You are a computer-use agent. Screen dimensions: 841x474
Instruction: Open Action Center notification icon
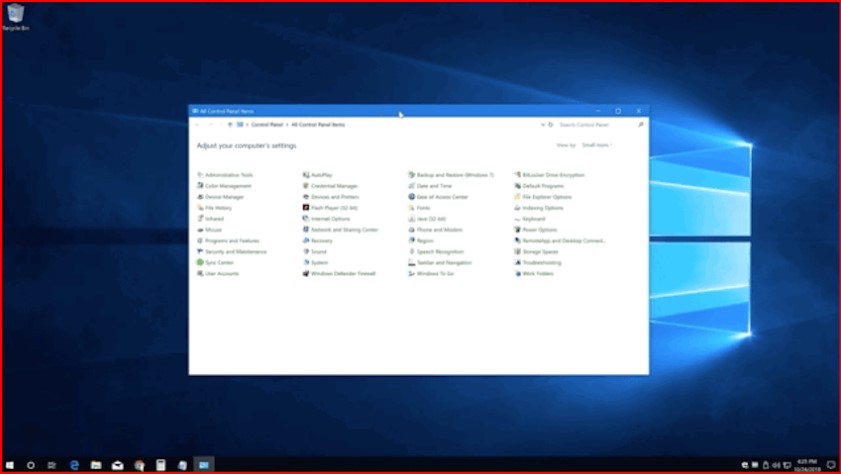click(x=831, y=465)
